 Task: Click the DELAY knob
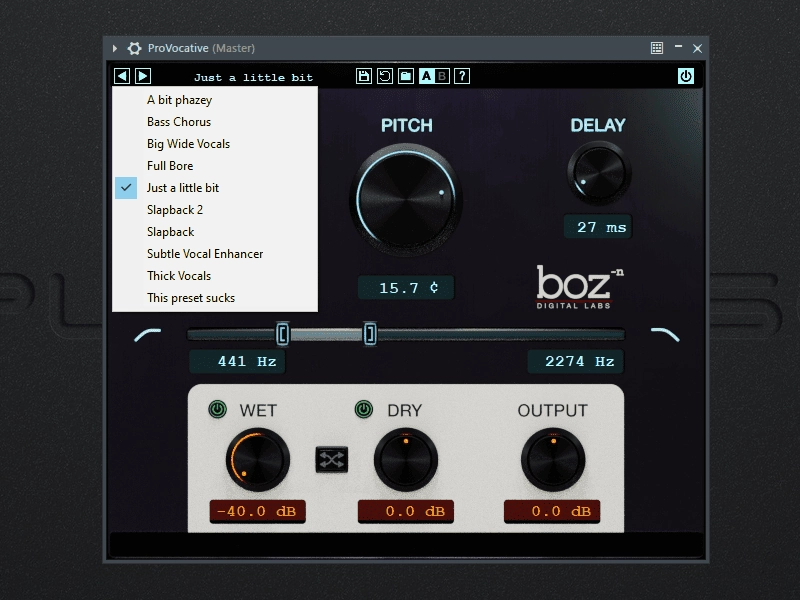[599, 172]
